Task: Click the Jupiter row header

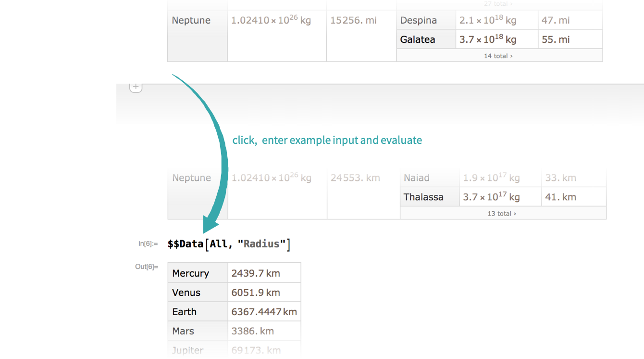Action: pyautogui.click(x=188, y=350)
